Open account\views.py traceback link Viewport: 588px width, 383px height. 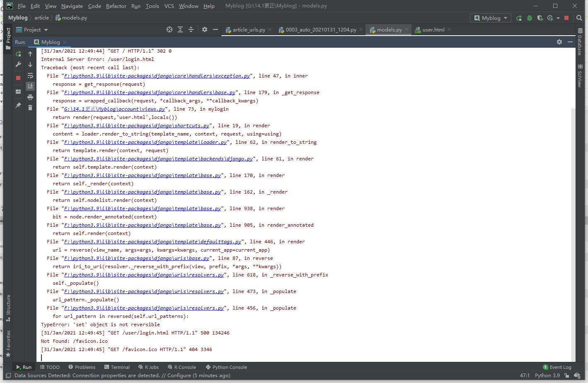[x=114, y=109]
